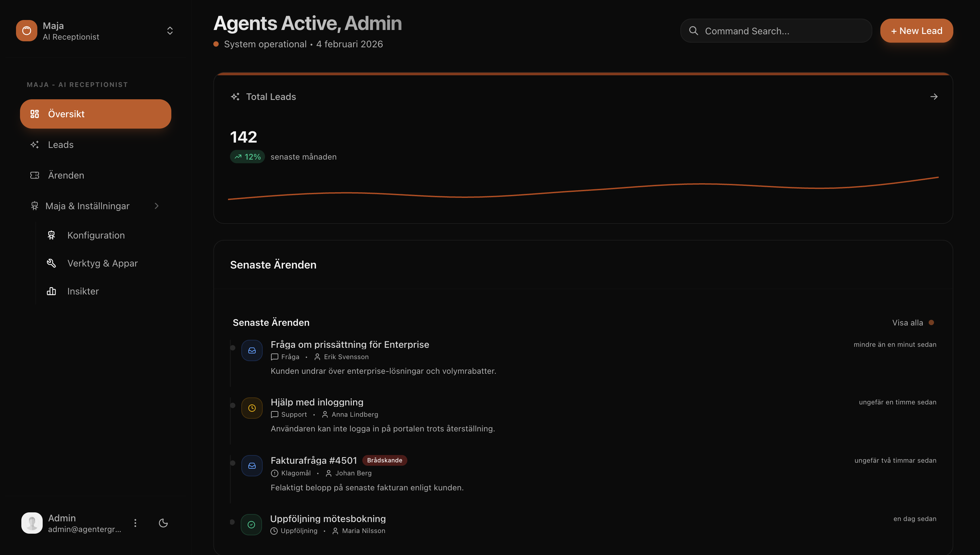Click the Leads sparkle icon in sidebar
This screenshot has width=980, height=555.
pyautogui.click(x=35, y=145)
